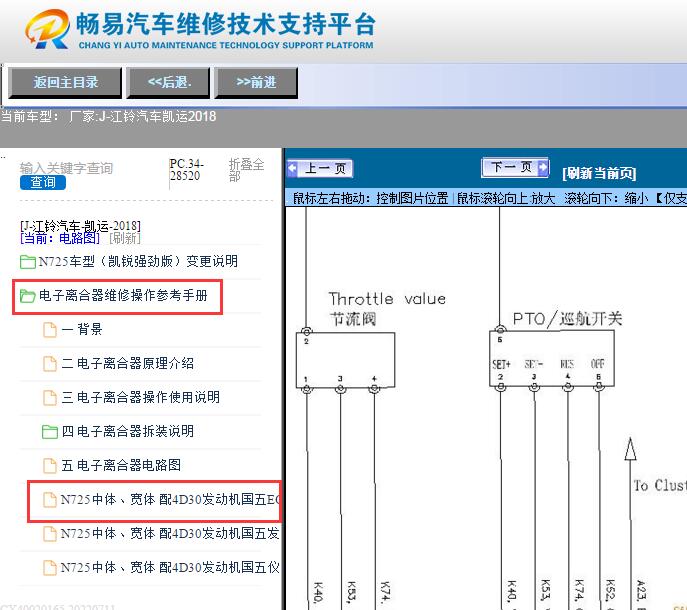This screenshot has width=687, height=610.
Task: Click [刷新当前页] link
Action: pos(599,173)
